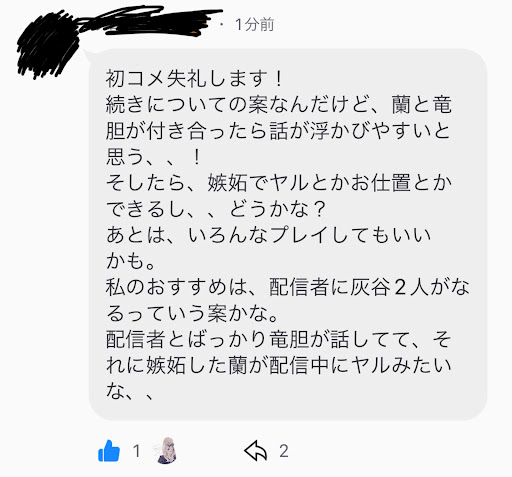The image size is (512, 477).
Task: Click the reply arrow icon
Action: pos(256,451)
